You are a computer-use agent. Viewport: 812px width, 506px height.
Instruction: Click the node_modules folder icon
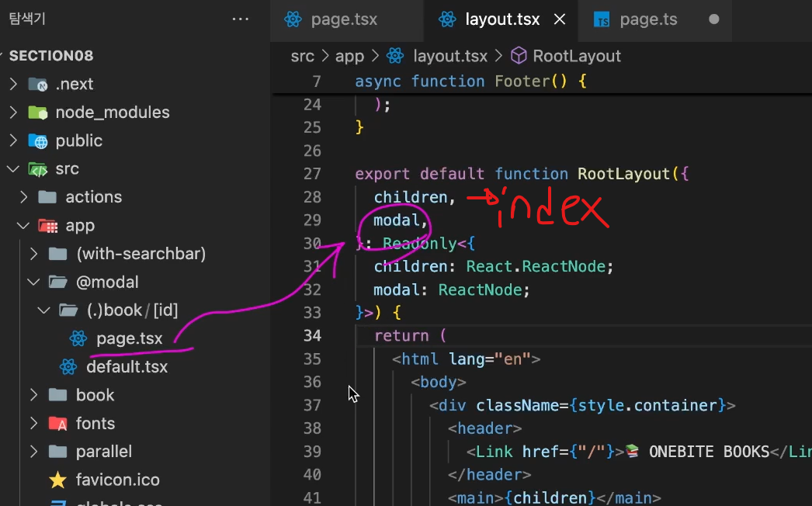(x=38, y=113)
